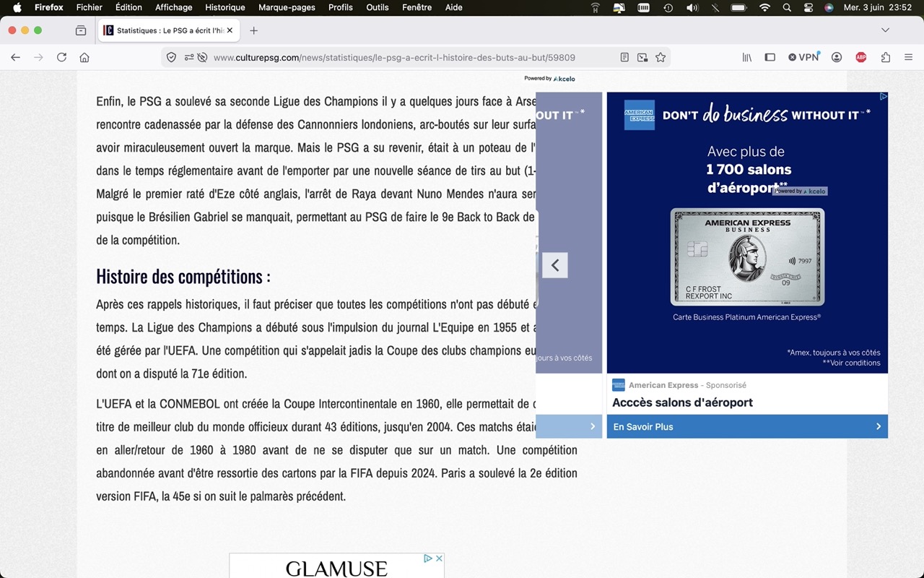Click the GLAMUSE advertisement banner
This screenshot has height=578, width=924.
tap(336, 566)
